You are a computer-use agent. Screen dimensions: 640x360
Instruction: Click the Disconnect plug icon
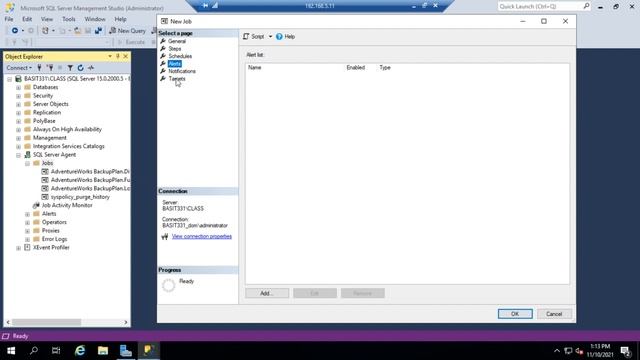(x=50, y=68)
